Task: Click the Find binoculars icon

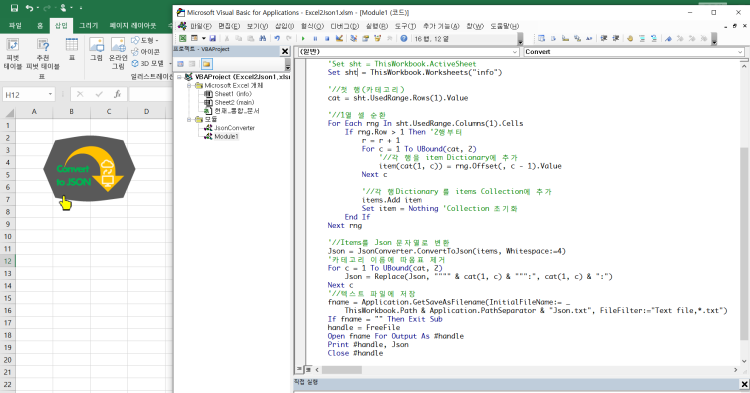Action: [262, 39]
